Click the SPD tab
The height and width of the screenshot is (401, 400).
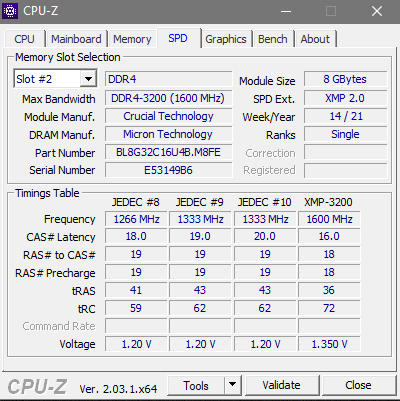coord(178,38)
